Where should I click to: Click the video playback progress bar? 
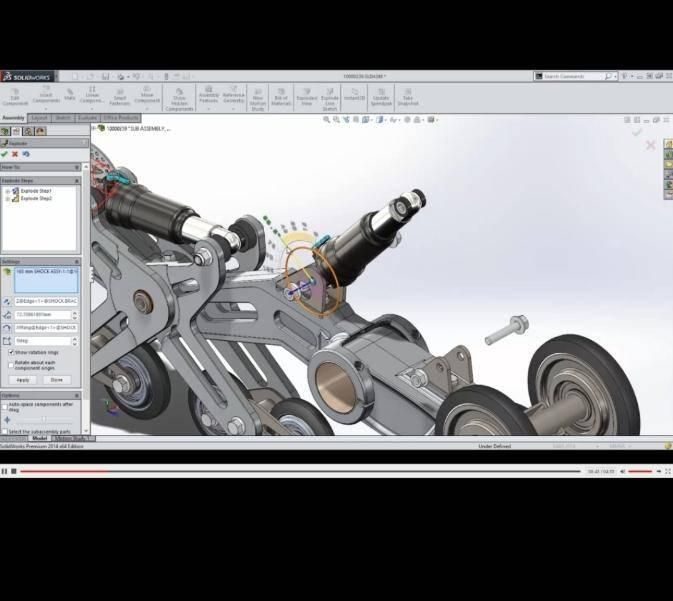point(300,471)
